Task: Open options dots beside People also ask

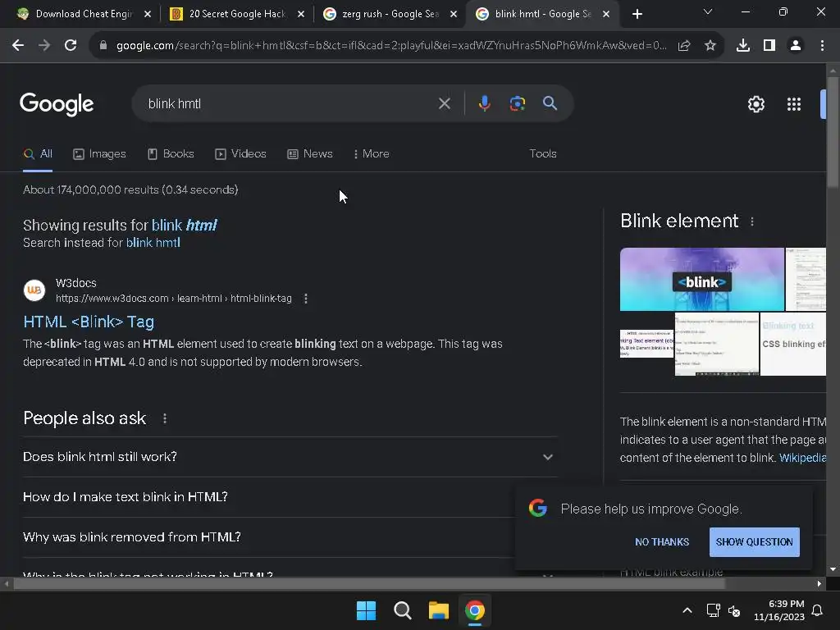Action: (164, 418)
